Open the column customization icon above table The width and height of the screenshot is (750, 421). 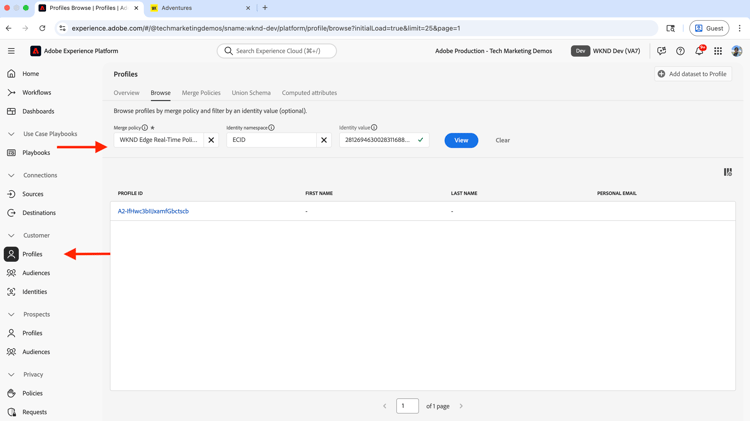[x=728, y=172]
